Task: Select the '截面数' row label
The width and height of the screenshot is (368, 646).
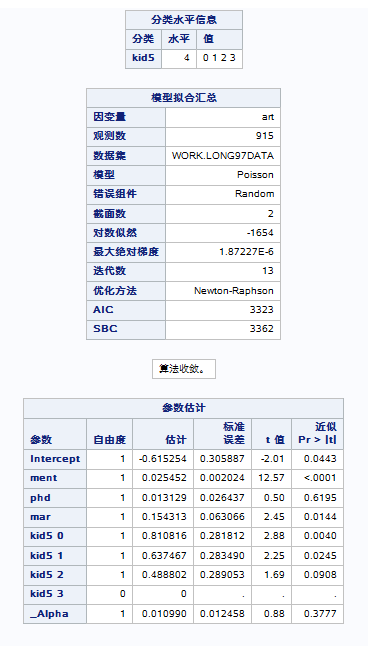Action: click(x=109, y=213)
